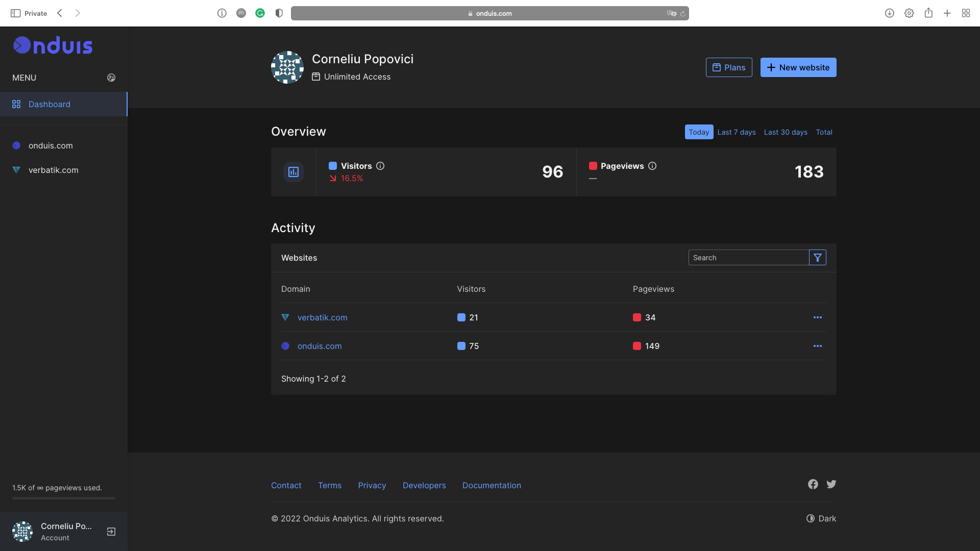Open the browser downloads icon
The image size is (980, 551).
890,13
